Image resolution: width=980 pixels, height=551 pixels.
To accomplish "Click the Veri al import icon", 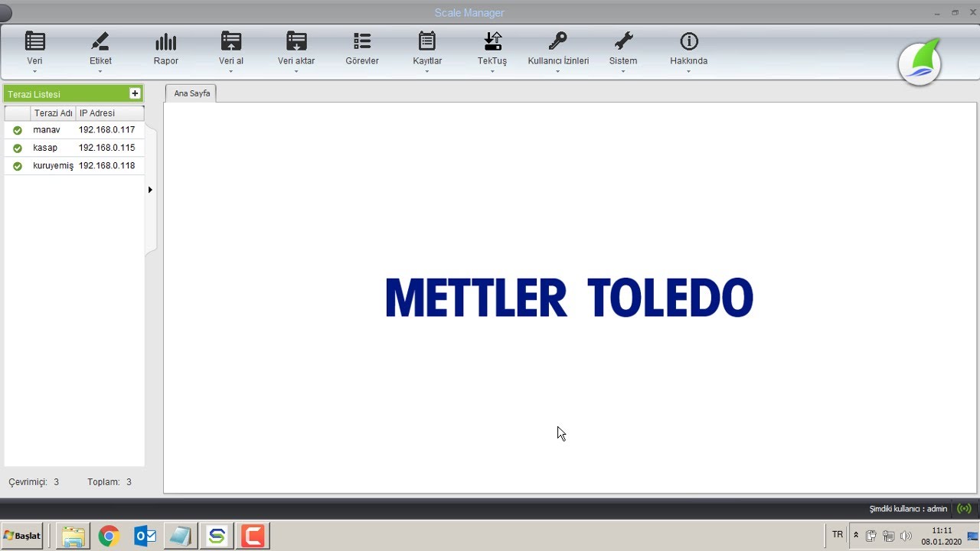I will point(231,41).
